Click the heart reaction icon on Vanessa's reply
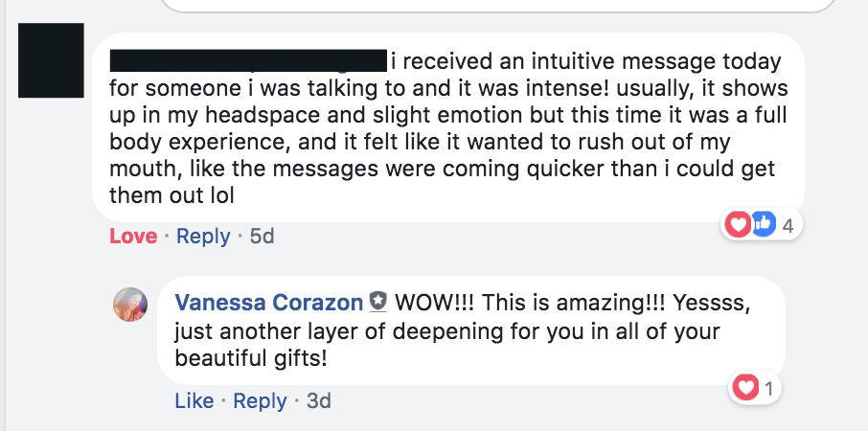 tap(744, 389)
